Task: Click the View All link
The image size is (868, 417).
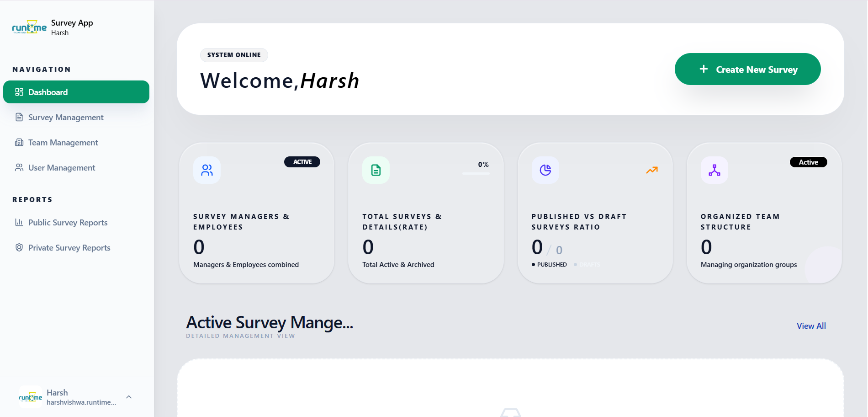Action: [811, 326]
